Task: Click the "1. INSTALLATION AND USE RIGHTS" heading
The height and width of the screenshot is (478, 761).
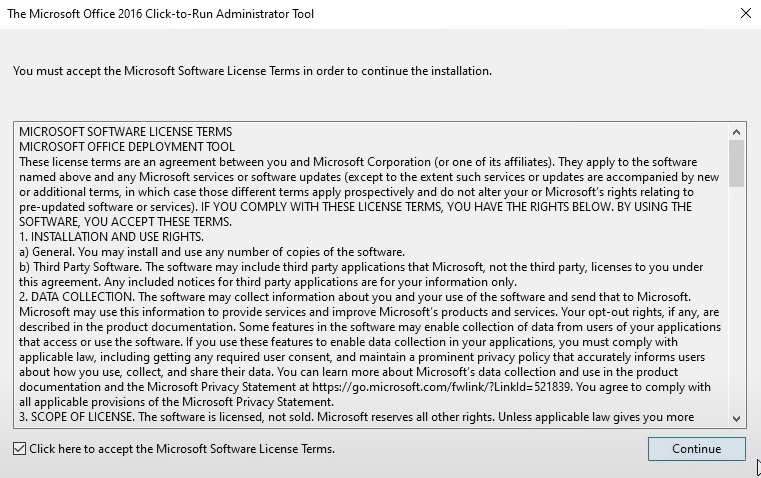Action: 112,237
